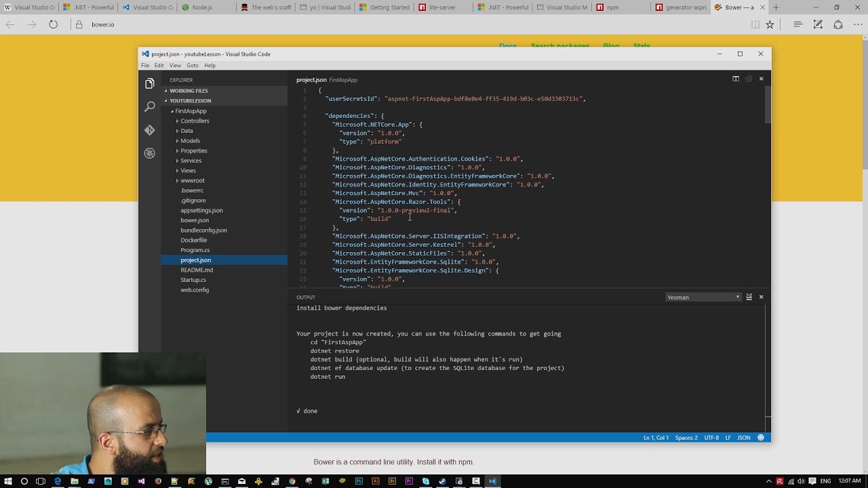Expand the Views folder
Screen dimensions: 868x488
tap(224, 171)
